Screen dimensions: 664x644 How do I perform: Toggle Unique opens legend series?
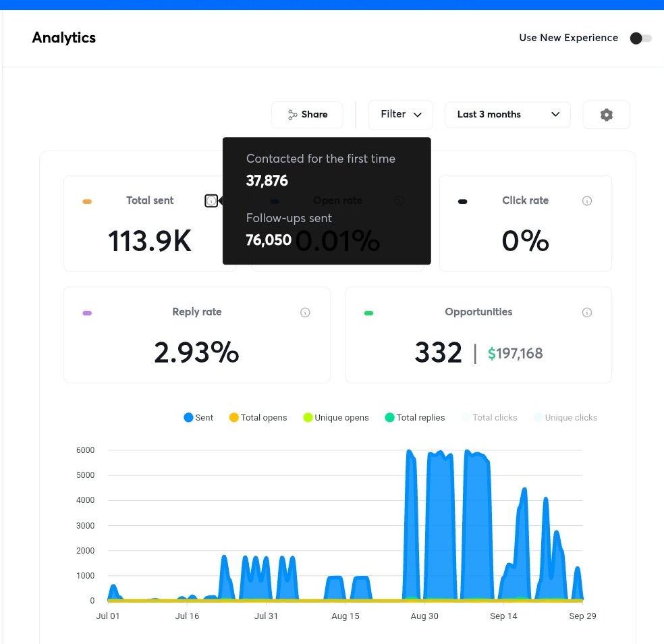(x=336, y=417)
